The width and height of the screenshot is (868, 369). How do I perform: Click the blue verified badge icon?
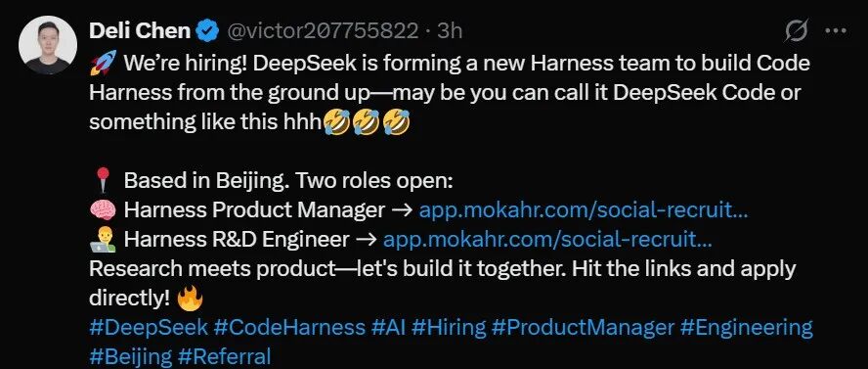(x=208, y=31)
